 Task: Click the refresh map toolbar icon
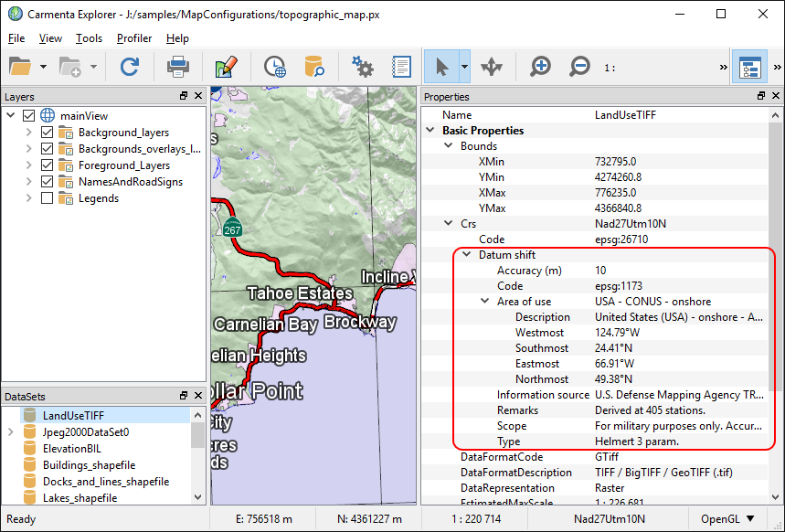(x=130, y=67)
